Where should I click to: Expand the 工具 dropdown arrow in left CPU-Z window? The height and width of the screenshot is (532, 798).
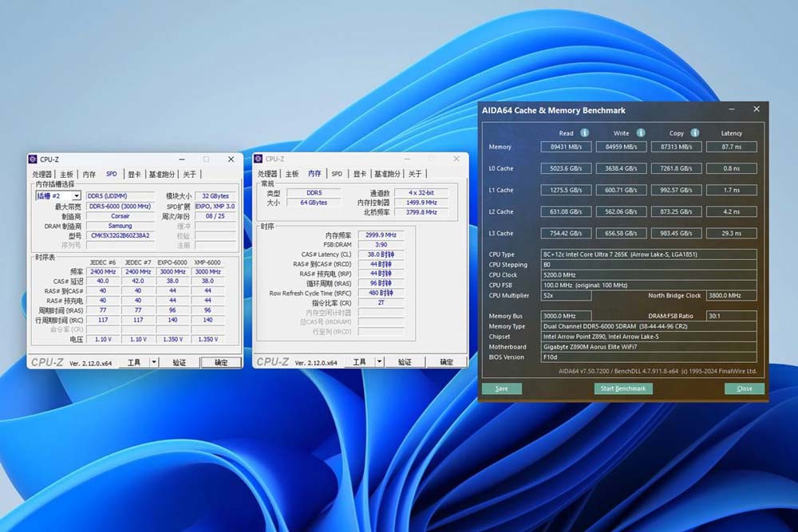[154, 362]
